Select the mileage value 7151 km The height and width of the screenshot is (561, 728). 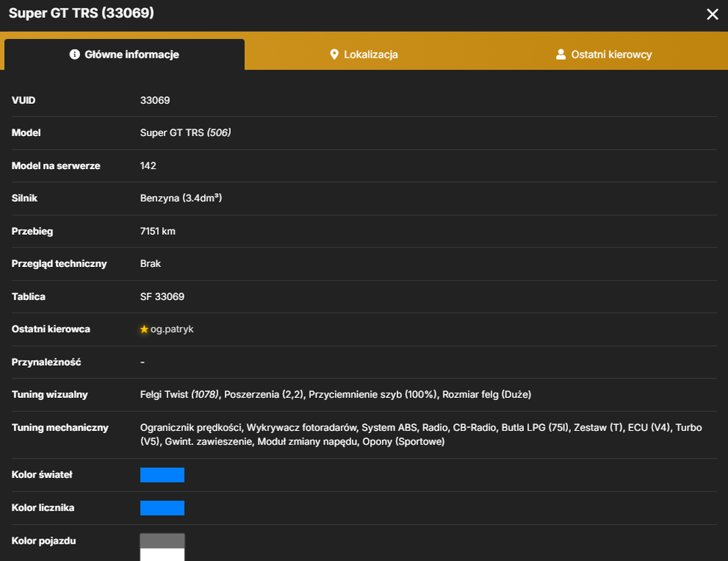(x=158, y=231)
